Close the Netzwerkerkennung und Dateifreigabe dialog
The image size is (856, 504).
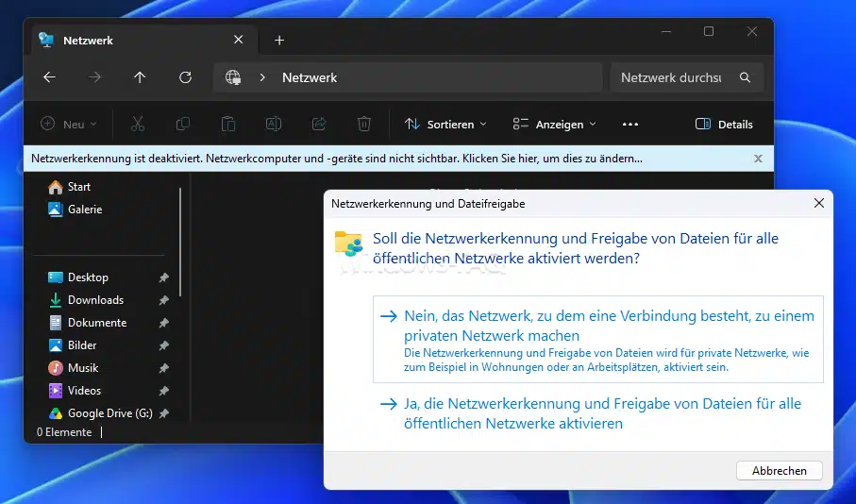point(819,203)
